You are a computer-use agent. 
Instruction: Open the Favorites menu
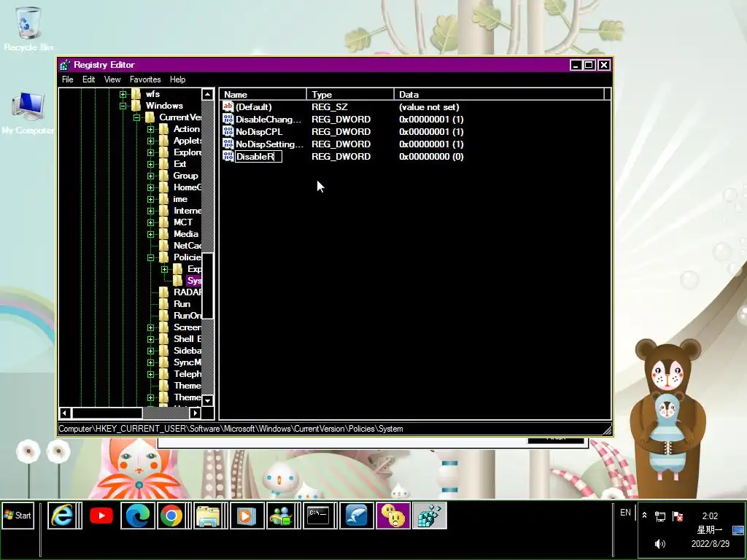[145, 79]
